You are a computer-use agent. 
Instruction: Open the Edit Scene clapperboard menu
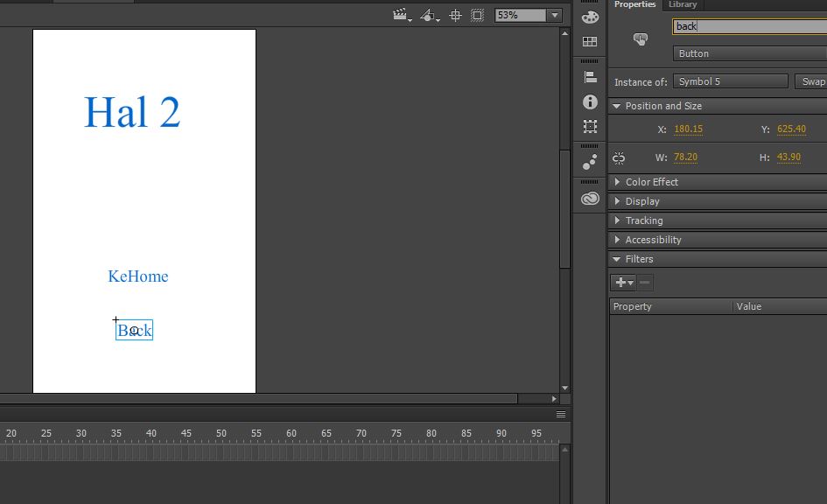(402, 15)
